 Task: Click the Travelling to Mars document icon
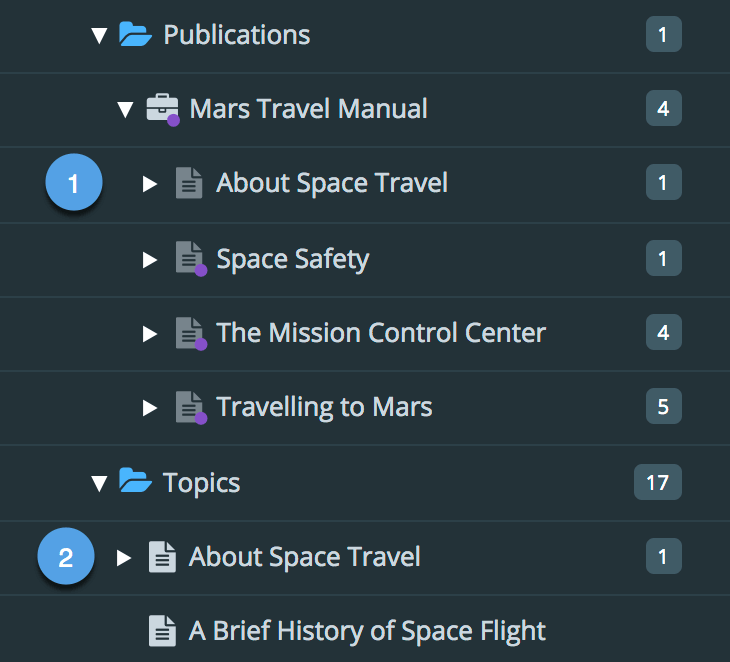[189, 407]
